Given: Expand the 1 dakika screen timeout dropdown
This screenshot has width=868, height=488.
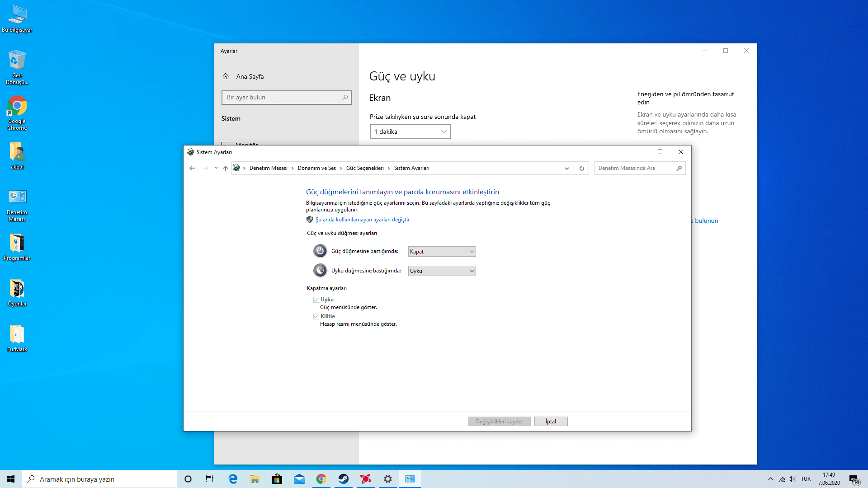Looking at the screenshot, I should pos(410,131).
